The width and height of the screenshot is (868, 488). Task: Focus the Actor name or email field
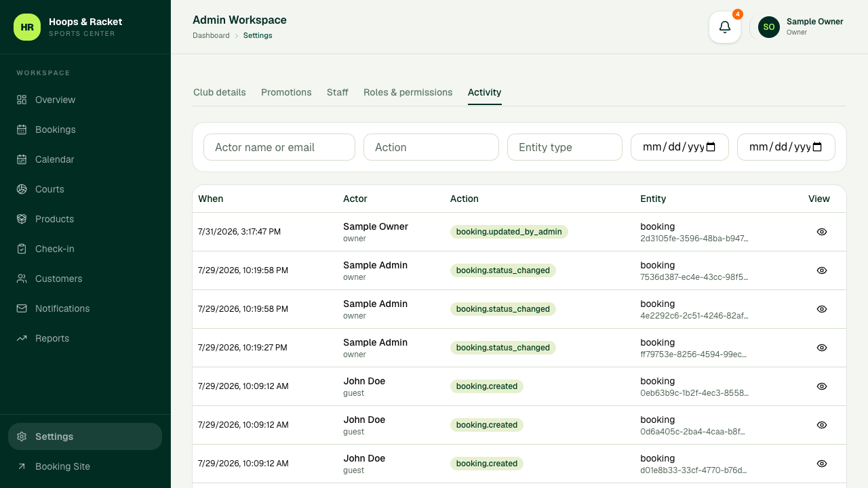279,147
